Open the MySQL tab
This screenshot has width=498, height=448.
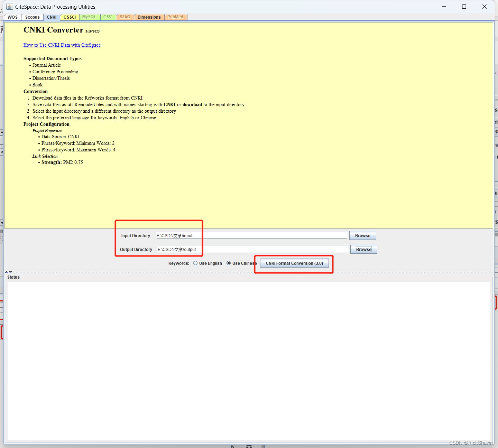(89, 17)
